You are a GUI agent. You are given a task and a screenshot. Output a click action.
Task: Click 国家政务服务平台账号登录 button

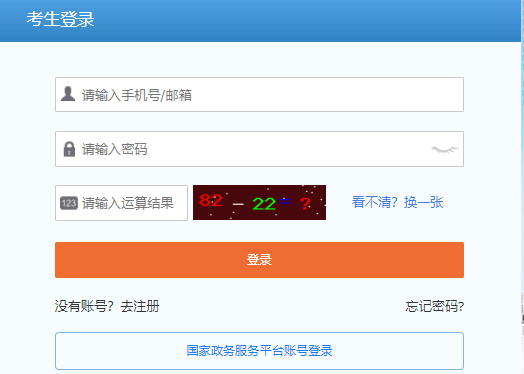259,351
